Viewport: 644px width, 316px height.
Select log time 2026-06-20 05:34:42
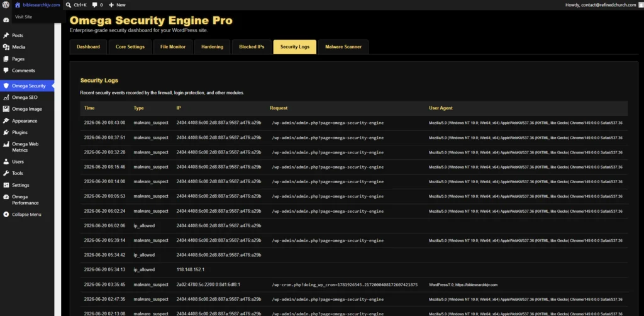105,255
